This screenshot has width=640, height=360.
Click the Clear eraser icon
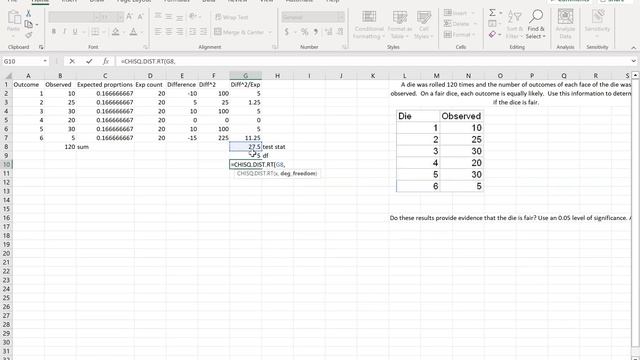493,35
